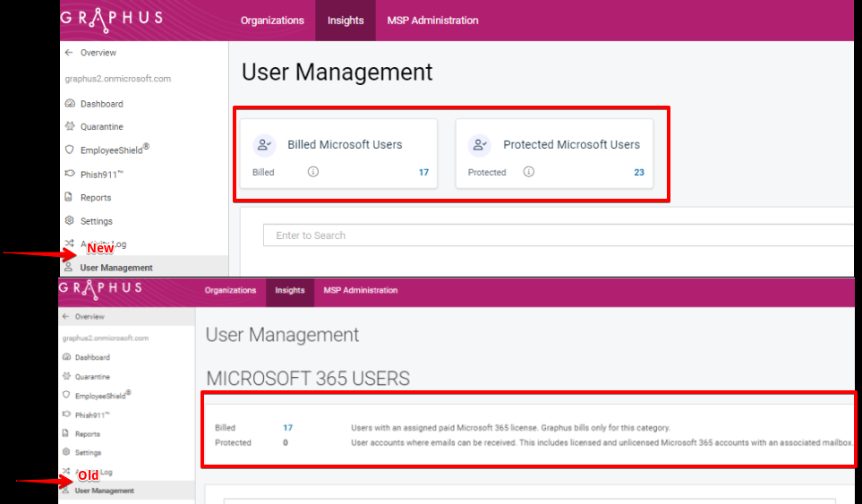Click the Enter to Search field
Viewport: 862px width, 504px height.
click(558, 235)
